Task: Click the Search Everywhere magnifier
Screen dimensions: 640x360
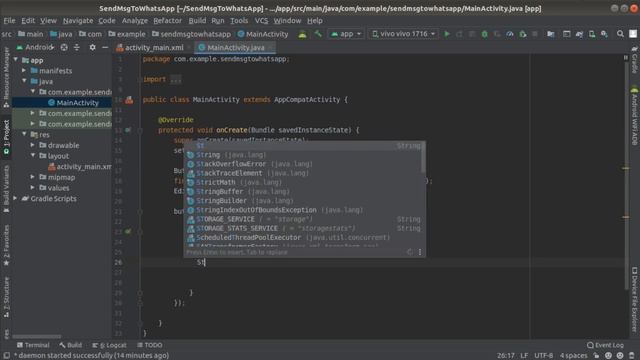Action: 620,34
